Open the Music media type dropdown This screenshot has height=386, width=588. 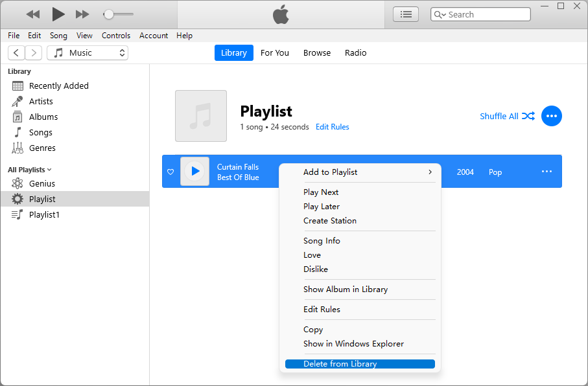(x=88, y=53)
